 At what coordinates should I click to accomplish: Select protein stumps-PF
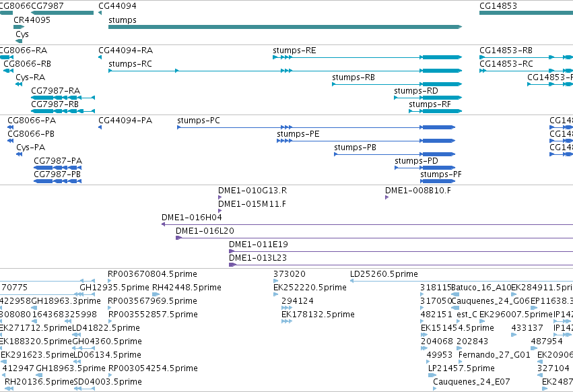pos(438,181)
